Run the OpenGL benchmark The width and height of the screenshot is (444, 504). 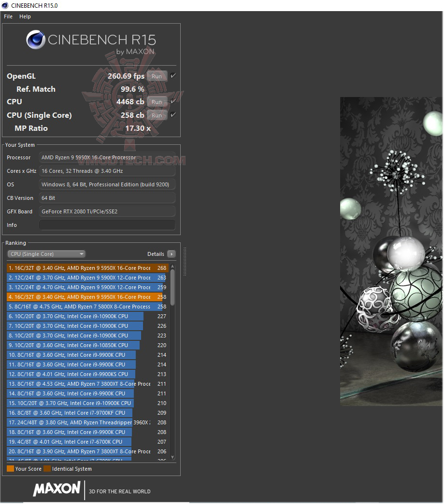coord(157,76)
